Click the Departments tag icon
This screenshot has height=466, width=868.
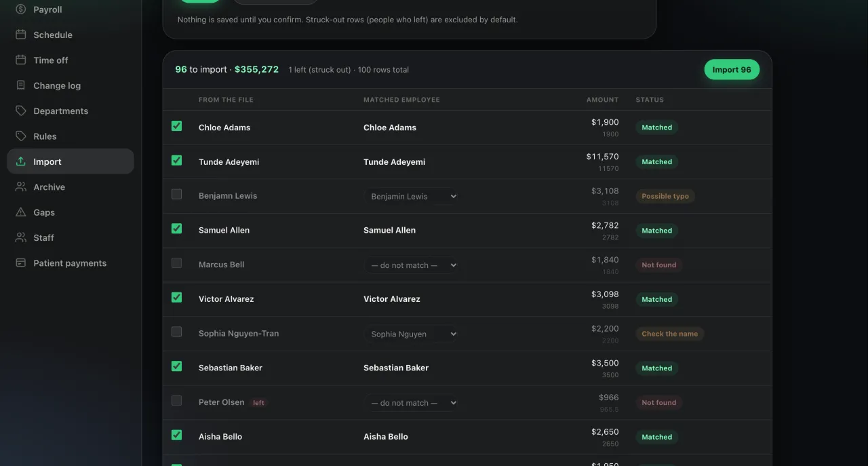tap(20, 111)
